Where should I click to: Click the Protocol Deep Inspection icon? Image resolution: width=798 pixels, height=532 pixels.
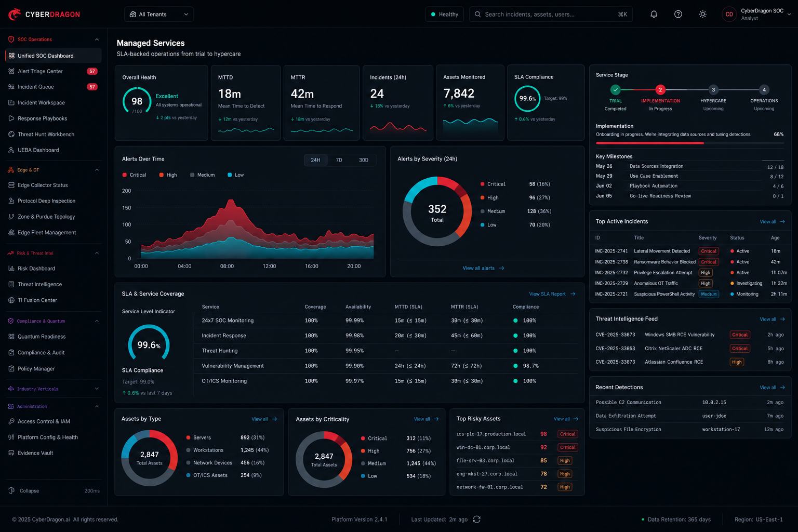pyautogui.click(x=11, y=201)
